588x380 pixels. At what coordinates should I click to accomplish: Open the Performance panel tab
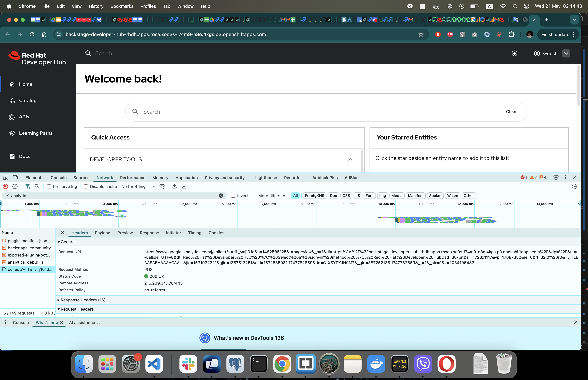pos(133,178)
